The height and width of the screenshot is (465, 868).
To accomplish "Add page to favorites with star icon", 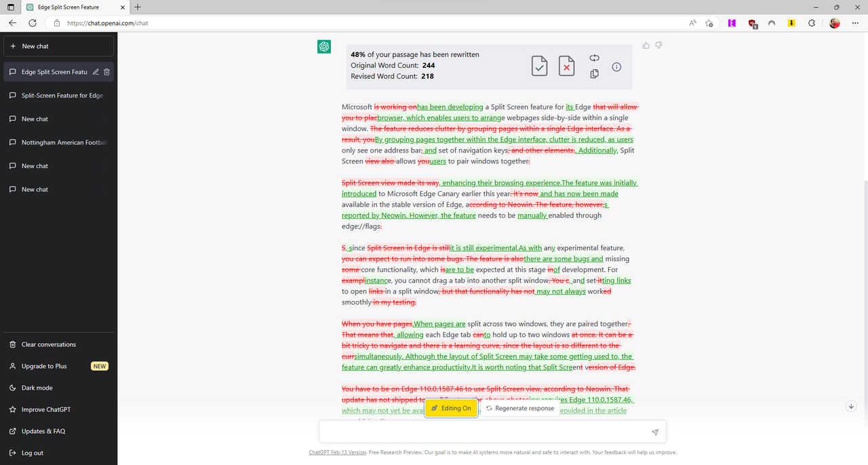I will (x=709, y=22).
